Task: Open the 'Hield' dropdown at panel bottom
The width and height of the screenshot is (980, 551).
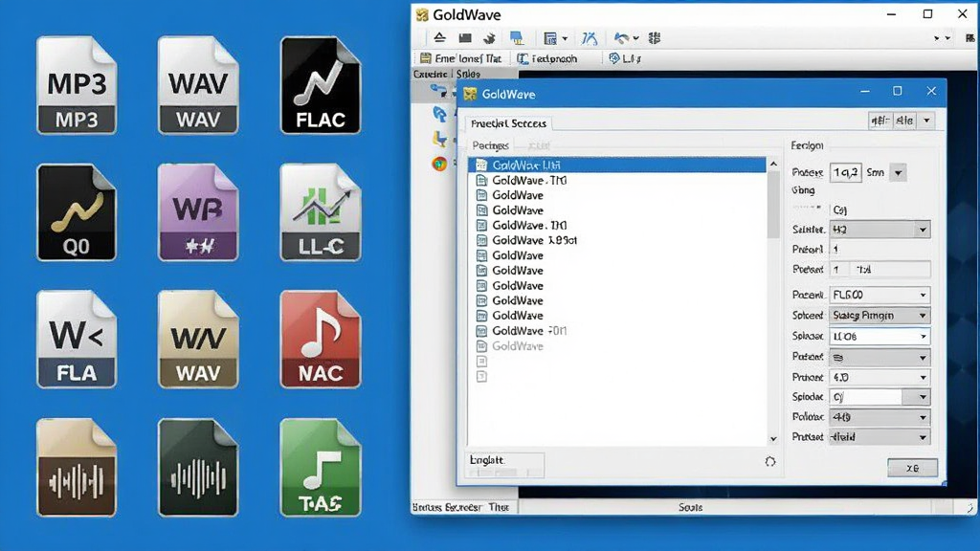Action: (x=880, y=437)
